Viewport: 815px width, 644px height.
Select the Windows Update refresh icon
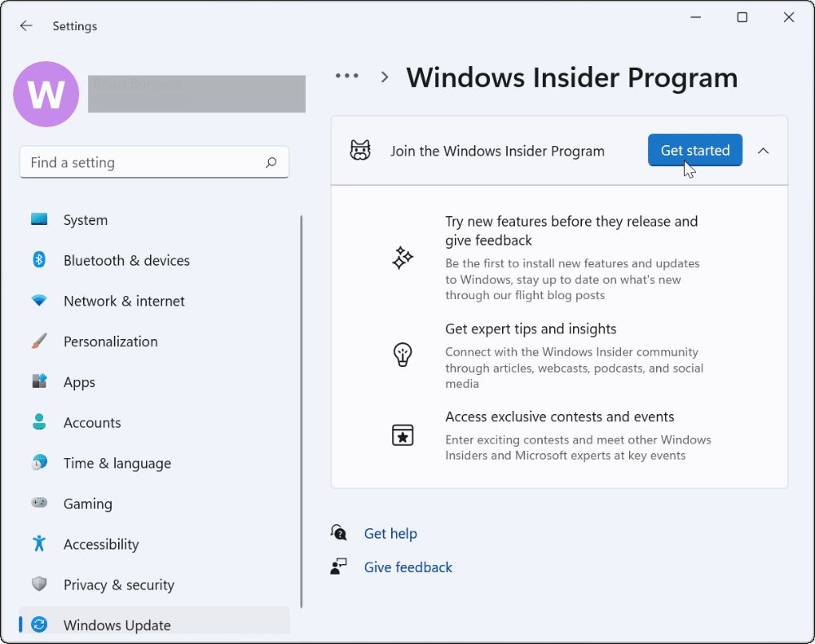39,624
